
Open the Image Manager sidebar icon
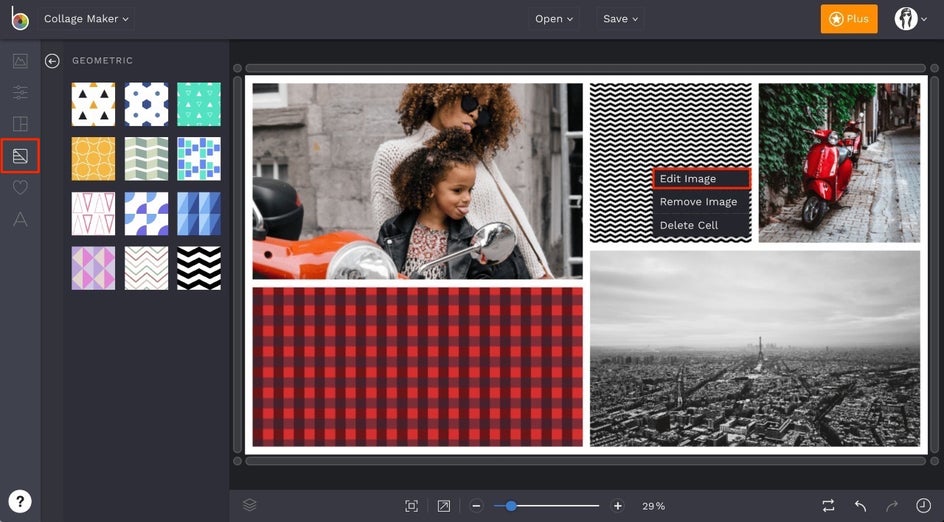[20, 61]
